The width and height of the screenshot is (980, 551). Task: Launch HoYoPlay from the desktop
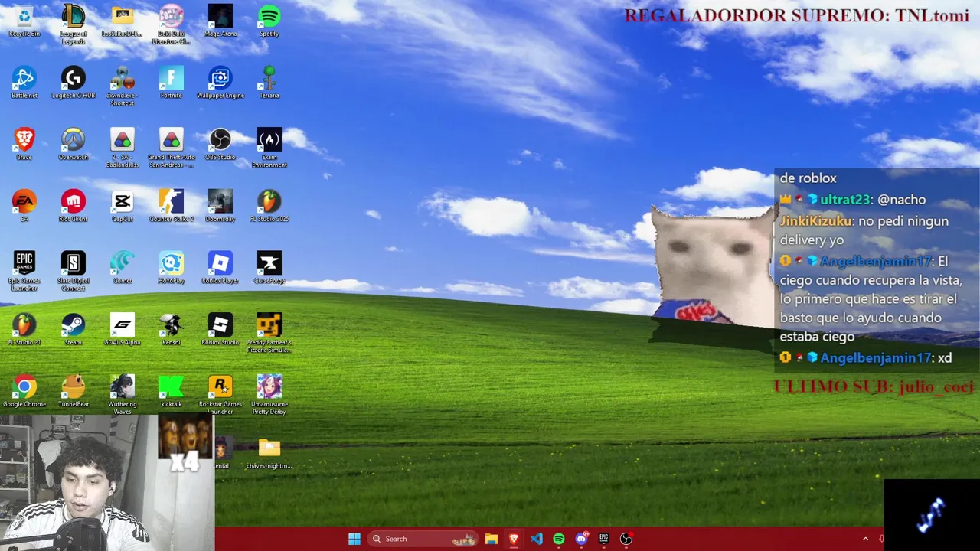171,268
